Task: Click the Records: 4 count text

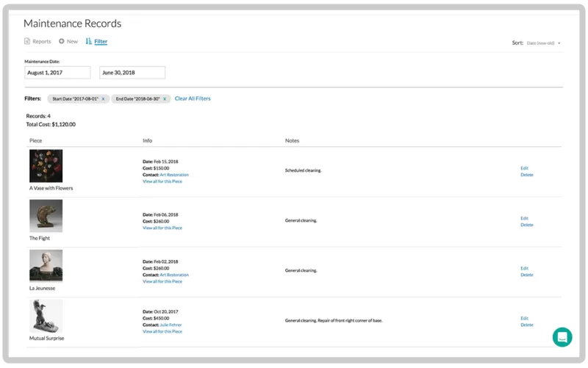Action: 38,116
